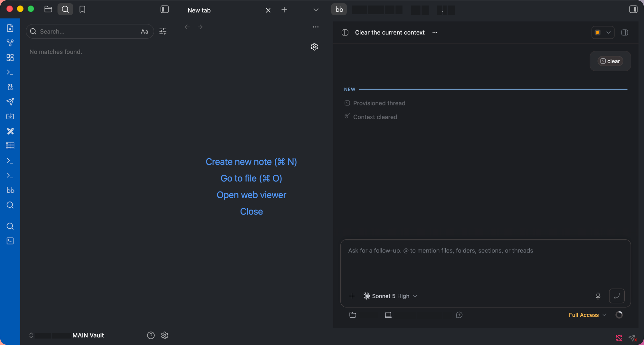
Task: Click the bb icon in left ribbon
Action: [10, 190]
